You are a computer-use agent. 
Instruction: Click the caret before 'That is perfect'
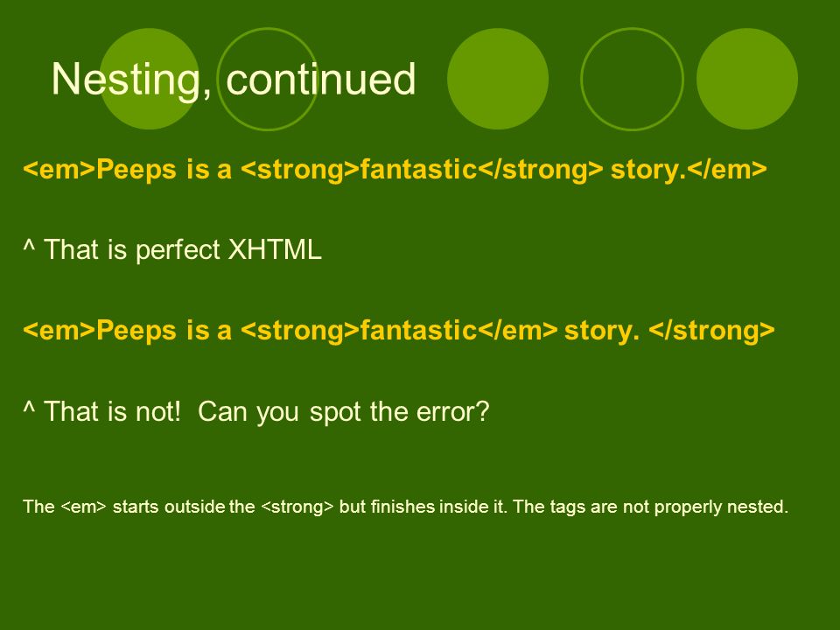29,247
